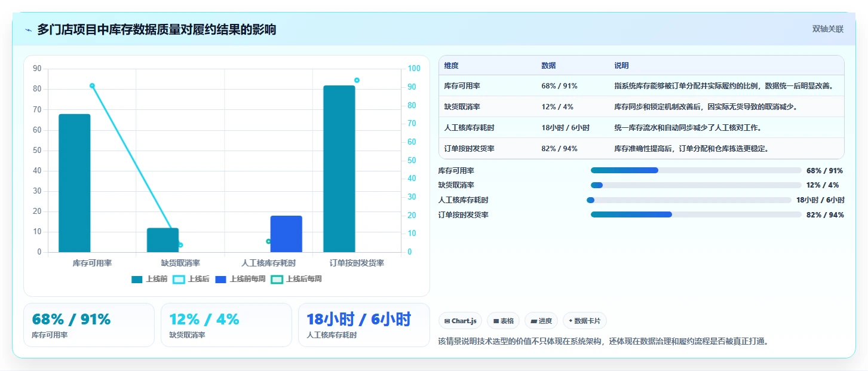Click the footer note starting 该情景说明
The height and width of the screenshot is (371, 868).
603,342
